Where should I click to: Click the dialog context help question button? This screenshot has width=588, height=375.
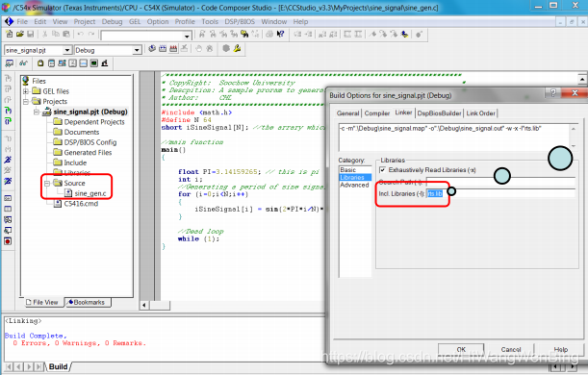[553, 93]
